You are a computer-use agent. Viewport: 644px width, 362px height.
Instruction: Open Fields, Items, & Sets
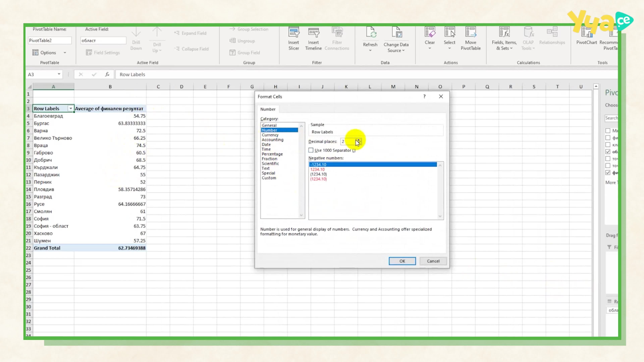coord(504,45)
